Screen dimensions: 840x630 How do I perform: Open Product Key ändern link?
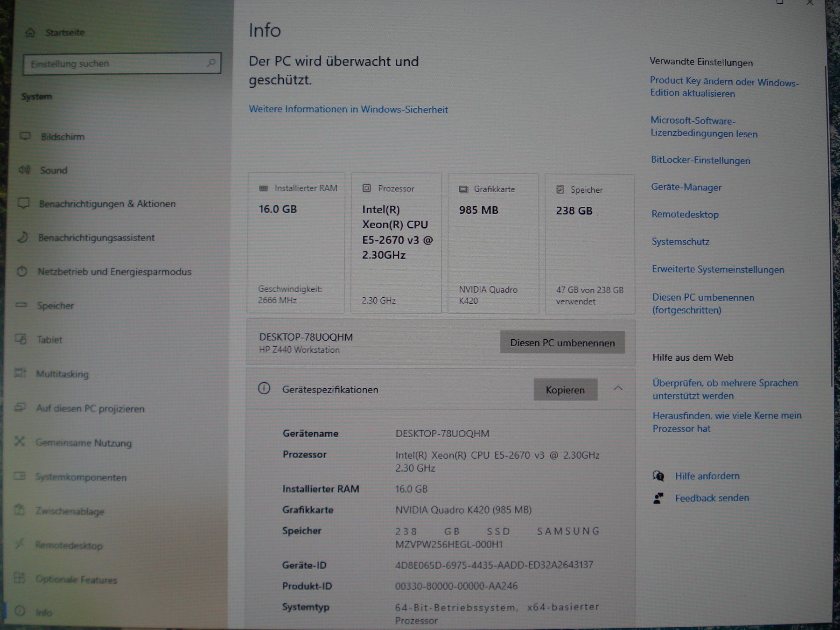click(x=724, y=87)
